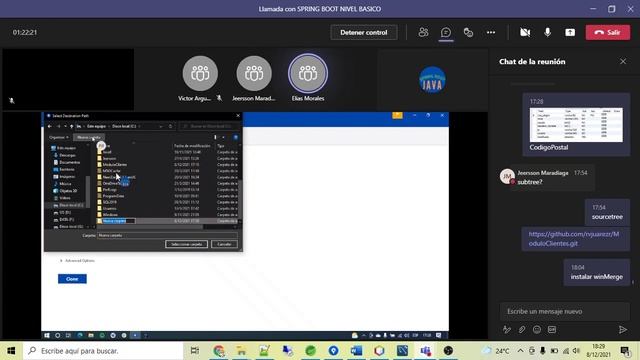Viewport: 640px width, 360px height.
Task: Show hidden system tray icons
Action: click(520, 351)
